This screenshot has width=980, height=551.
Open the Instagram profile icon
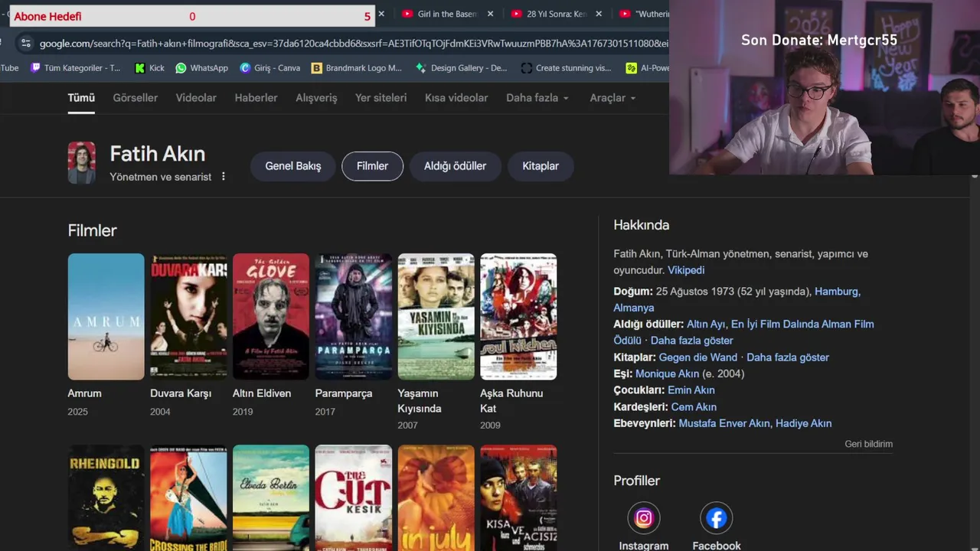644,518
